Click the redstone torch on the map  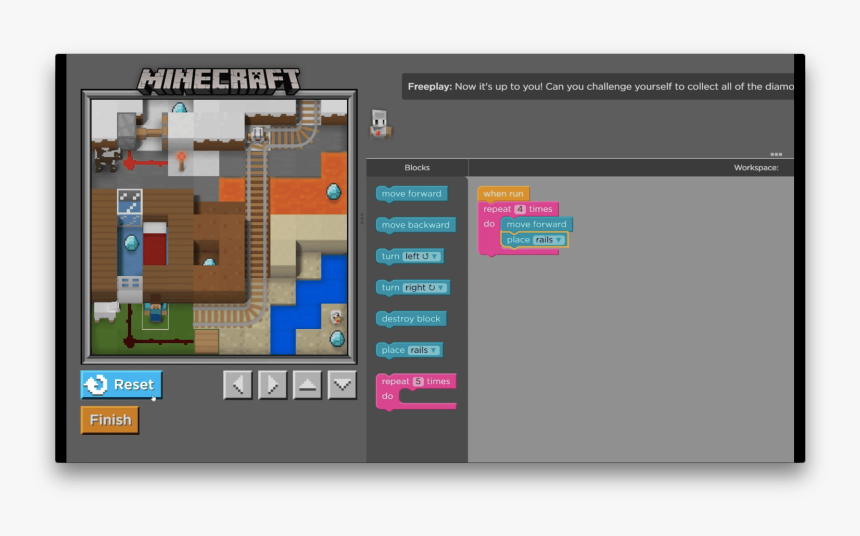180,161
